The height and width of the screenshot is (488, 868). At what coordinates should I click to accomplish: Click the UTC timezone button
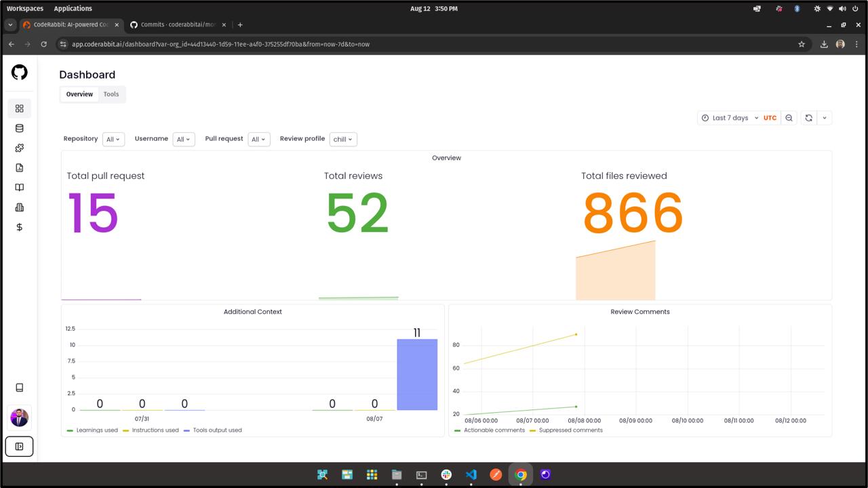point(770,117)
